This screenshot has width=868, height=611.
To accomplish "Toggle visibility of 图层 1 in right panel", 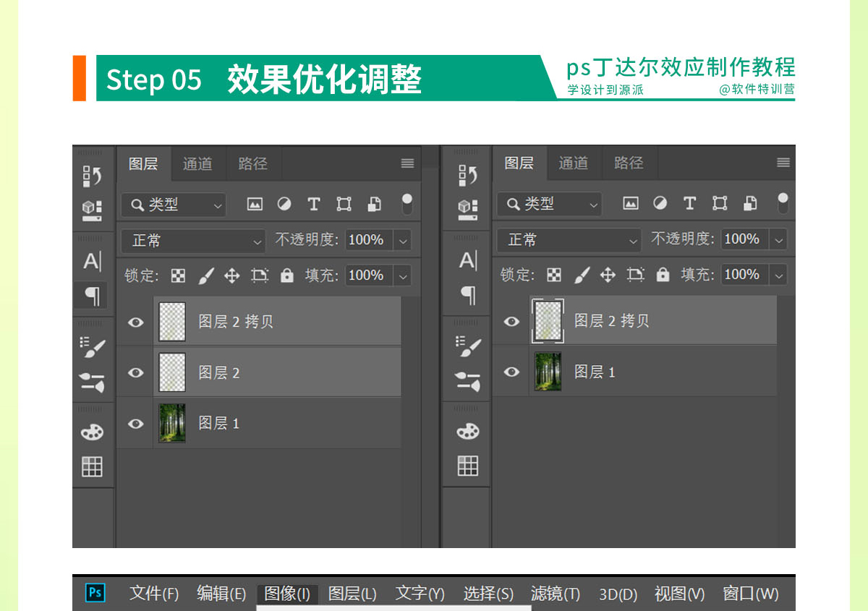I will [x=511, y=372].
